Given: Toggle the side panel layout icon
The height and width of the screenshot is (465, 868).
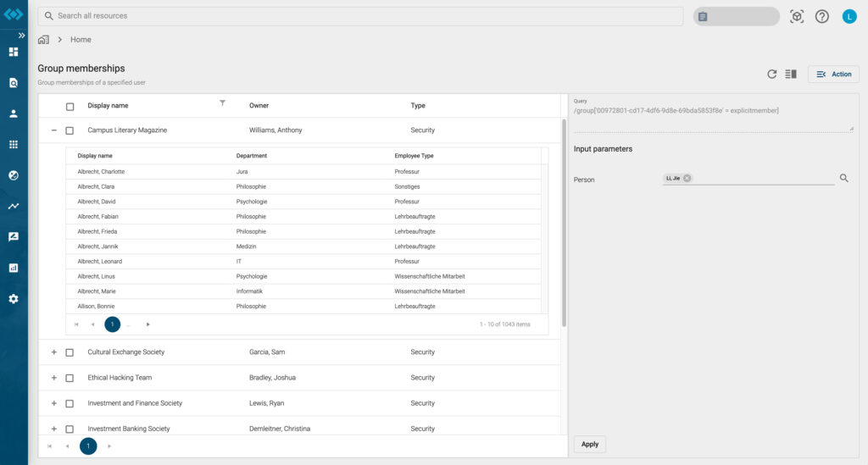Looking at the screenshot, I should coord(791,74).
